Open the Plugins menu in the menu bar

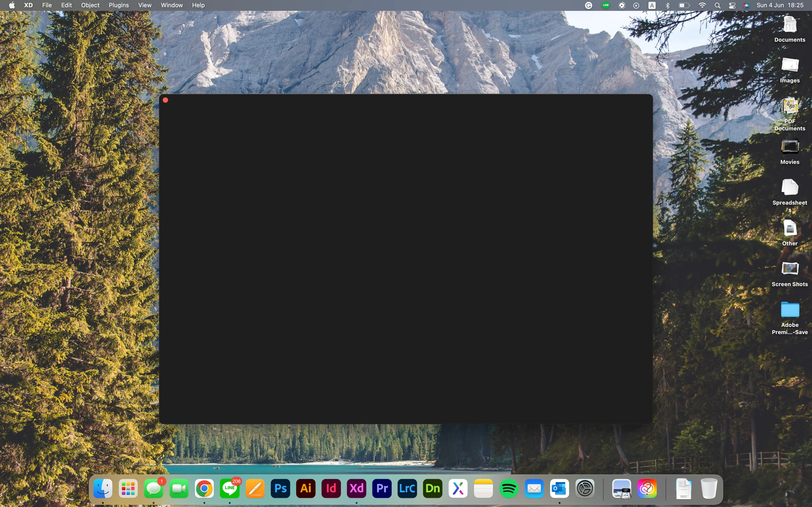click(x=118, y=5)
